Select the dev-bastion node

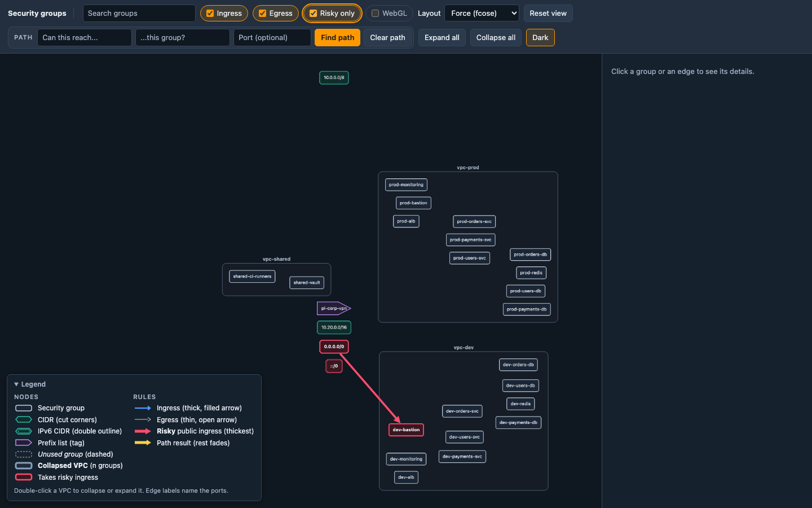[406, 430]
